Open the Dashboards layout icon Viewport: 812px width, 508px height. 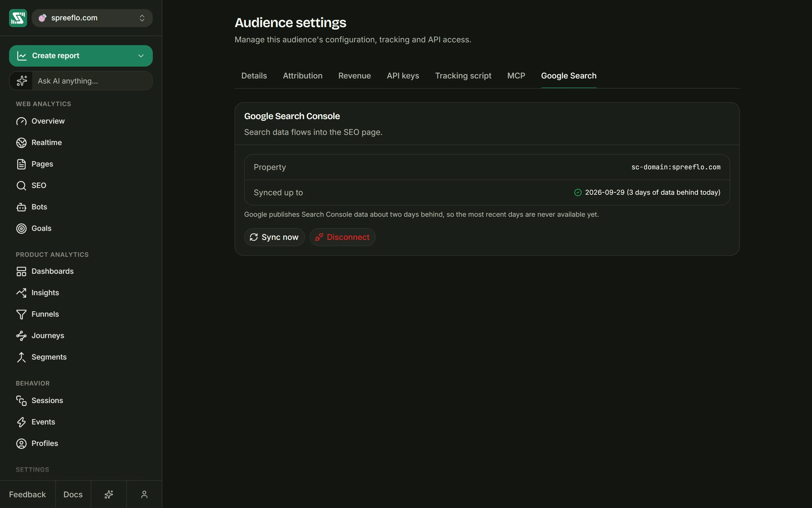coord(21,271)
